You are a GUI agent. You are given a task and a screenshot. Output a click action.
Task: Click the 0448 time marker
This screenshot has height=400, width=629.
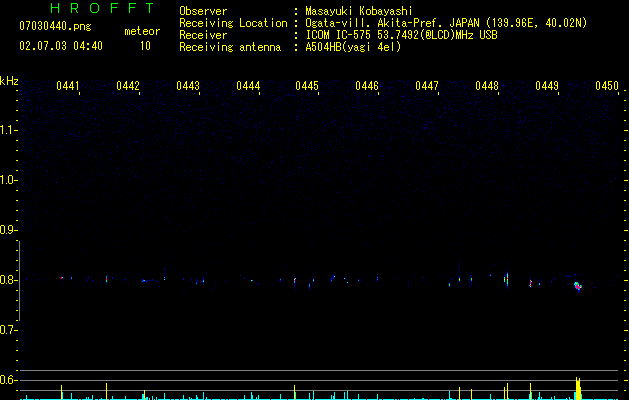487,86
